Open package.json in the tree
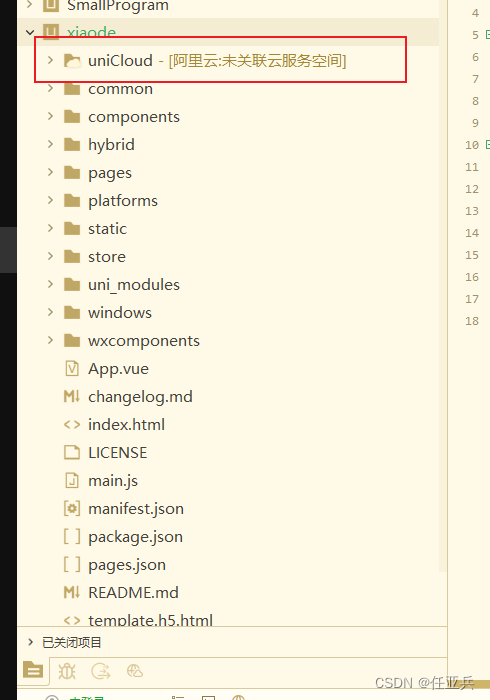 (136, 537)
